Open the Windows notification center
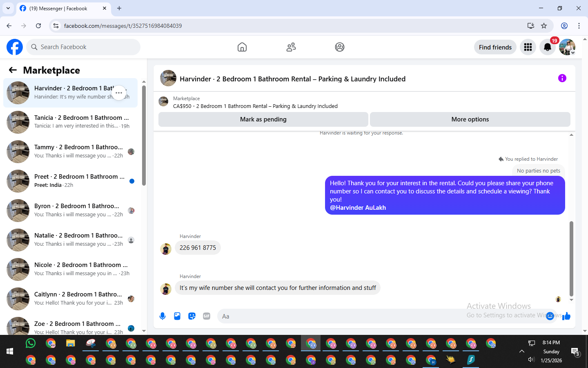Image resolution: width=588 pixels, height=368 pixels. [x=575, y=352]
